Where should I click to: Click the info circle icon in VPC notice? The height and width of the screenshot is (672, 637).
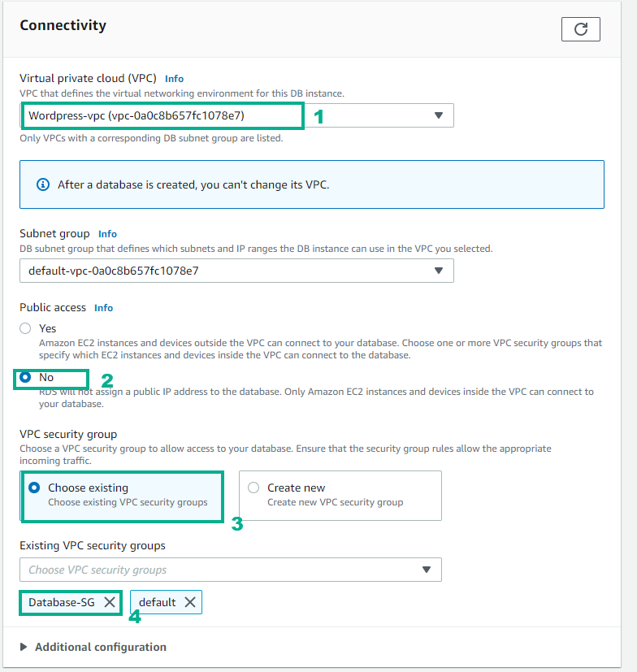point(43,184)
